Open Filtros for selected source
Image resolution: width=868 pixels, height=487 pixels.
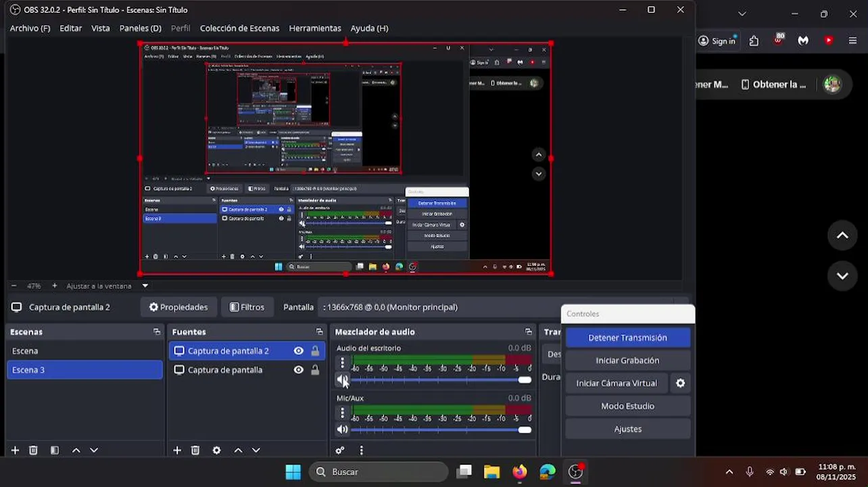point(247,307)
